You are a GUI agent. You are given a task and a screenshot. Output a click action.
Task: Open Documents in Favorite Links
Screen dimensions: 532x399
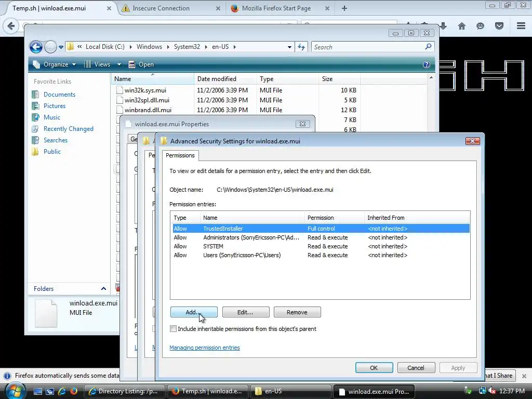point(59,95)
